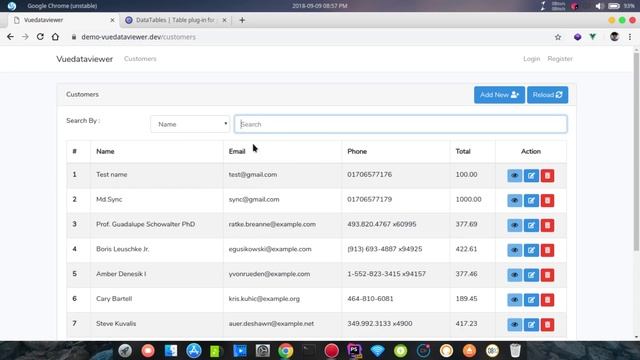640x360 pixels.
Task: Open PhpStorm from the dock
Action: pos(354,351)
